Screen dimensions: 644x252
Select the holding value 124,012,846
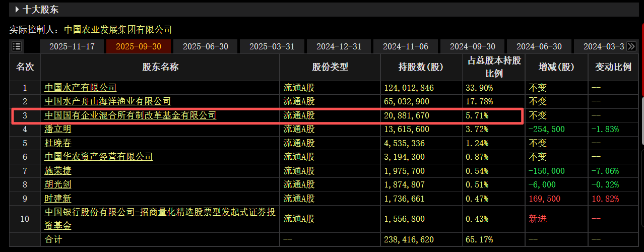[409, 88]
